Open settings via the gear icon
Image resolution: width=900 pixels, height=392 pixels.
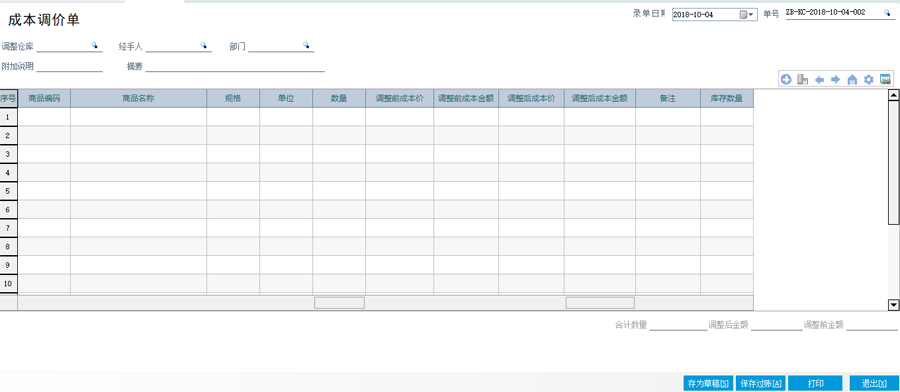pyautogui.click(x=868, y=80)
